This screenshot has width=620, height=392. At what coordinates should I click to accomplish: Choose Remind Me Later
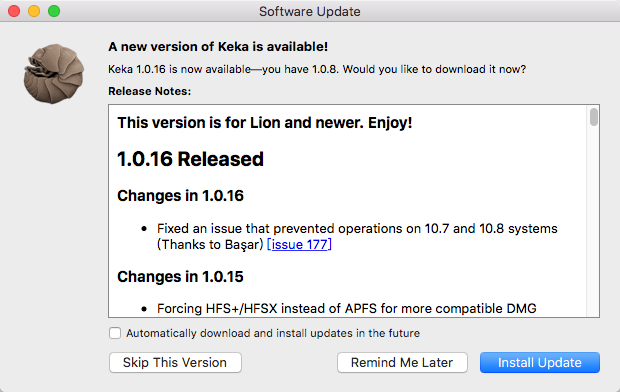402,362
